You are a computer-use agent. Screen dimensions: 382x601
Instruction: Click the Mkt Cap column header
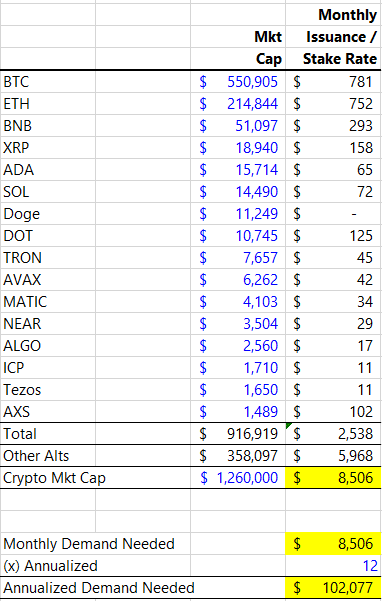(x=238, y=48)
